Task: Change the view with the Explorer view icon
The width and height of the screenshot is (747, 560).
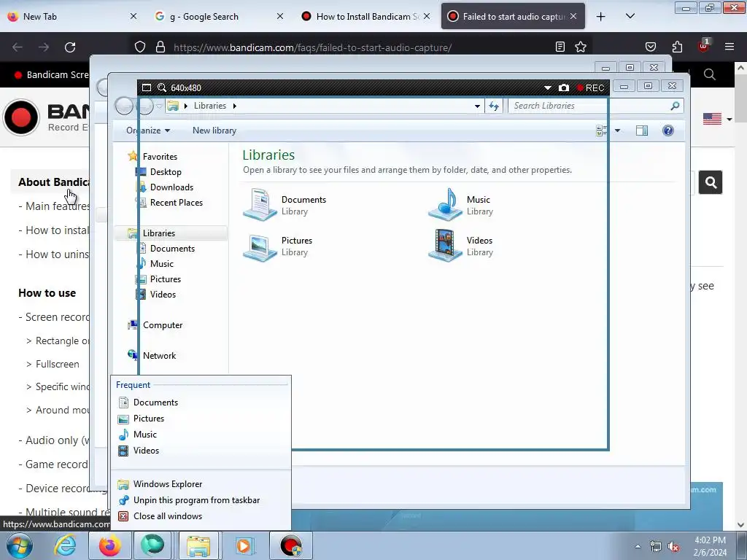Action: click(x=602, y=131)
